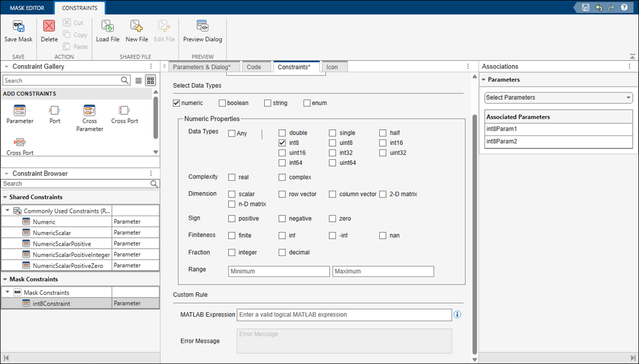
Task: Collapse the Shared Constraints section
Action: pos(5,197)
